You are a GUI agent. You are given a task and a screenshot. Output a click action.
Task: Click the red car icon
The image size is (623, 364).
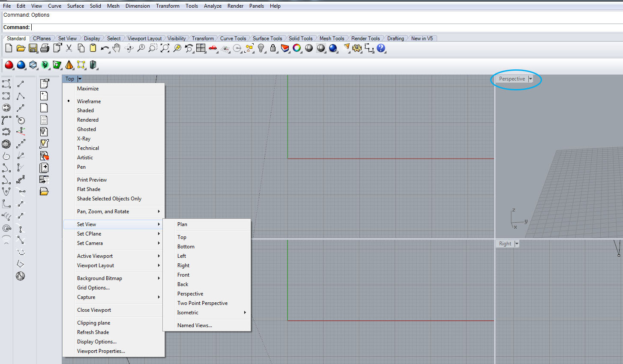pyautogui.click(x=213, y=48)
